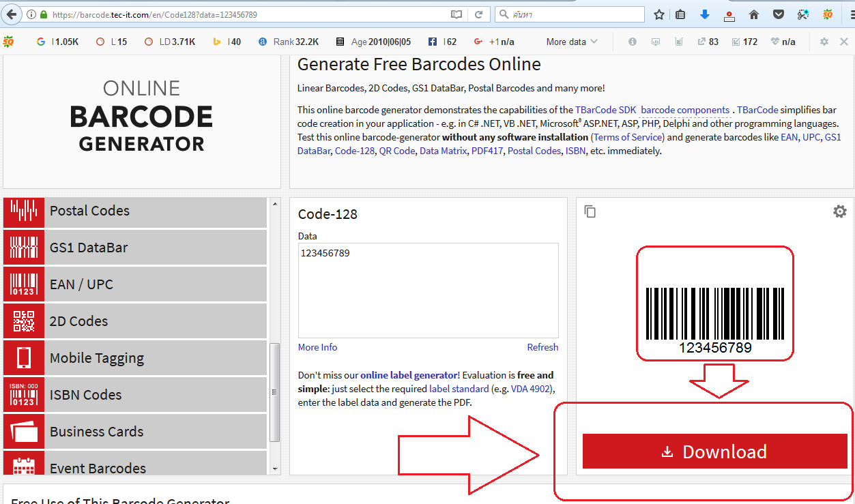Bookmark this page with the star icon

[x=659, y=14]
